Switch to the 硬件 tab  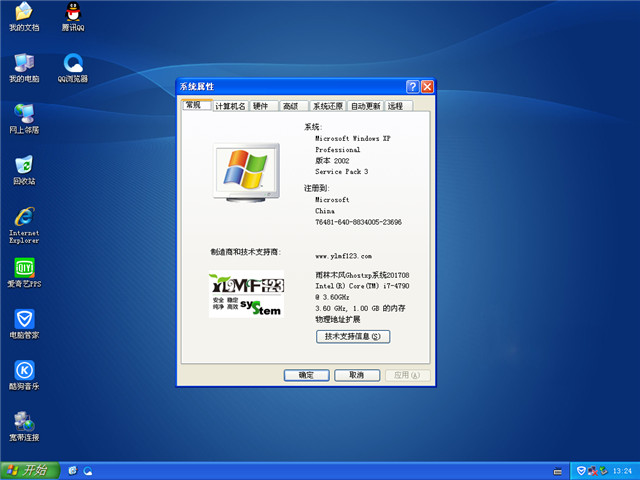click(x=264, y=106)
